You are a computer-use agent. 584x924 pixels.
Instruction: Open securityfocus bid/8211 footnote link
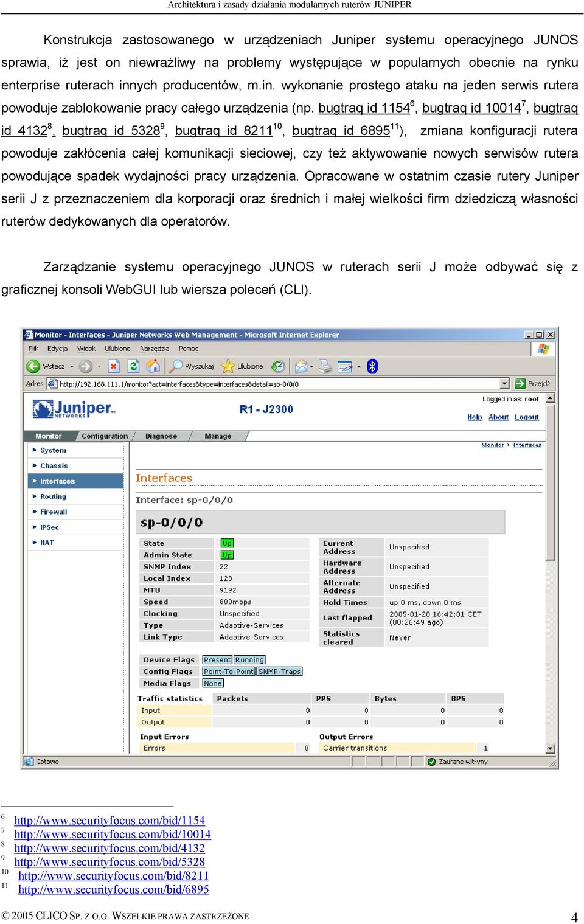point(114,876)
